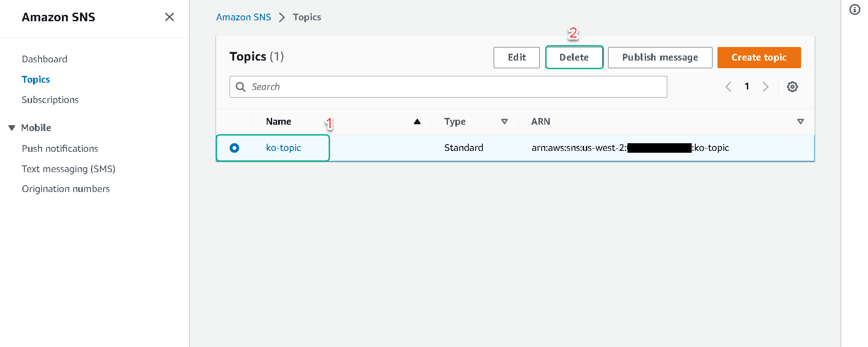Open Subscriptions in sidebar
The image size is (868, 347).
[x=50, y=100]
